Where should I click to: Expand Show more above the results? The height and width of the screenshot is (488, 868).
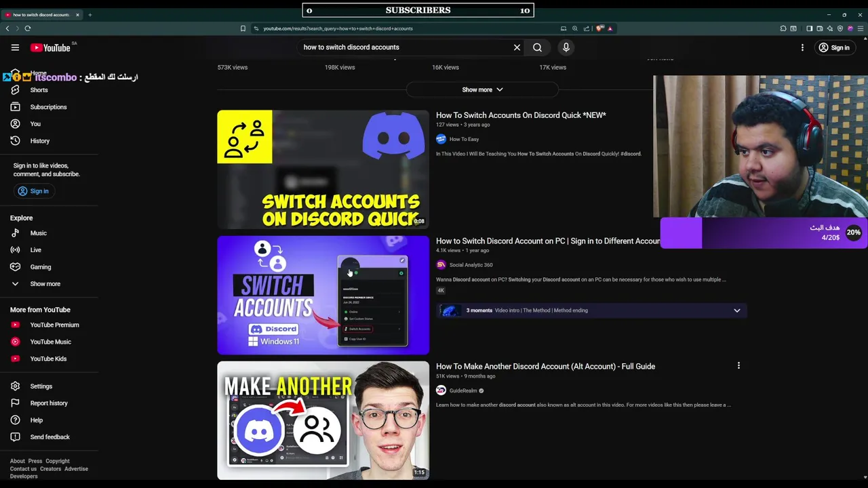(482, 89)
